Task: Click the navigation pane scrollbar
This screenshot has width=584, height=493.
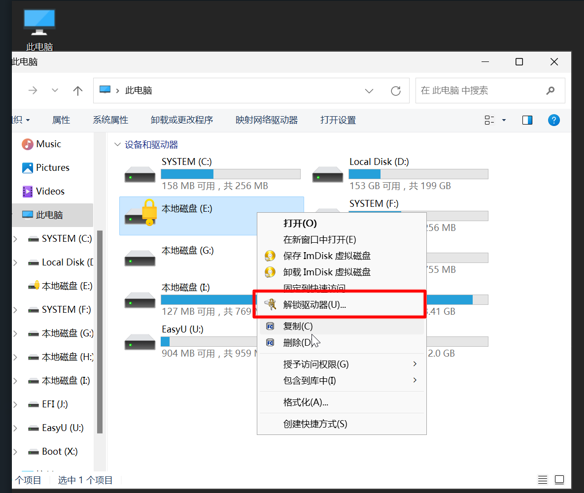Action: [99, 331]
